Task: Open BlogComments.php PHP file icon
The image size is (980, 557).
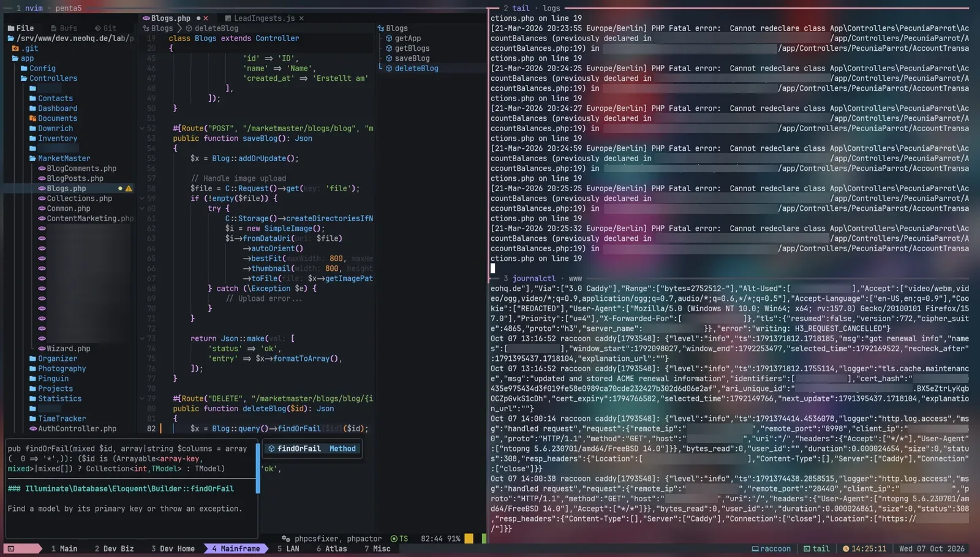Action: pyautogui.click(x=42, y=169)
